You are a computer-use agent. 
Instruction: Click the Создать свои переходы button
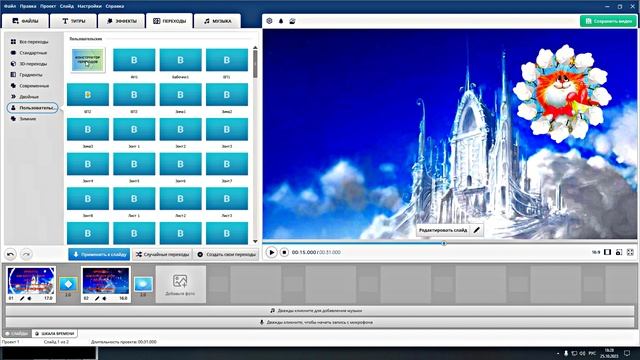pyautogui.click(x=226, y=254)
